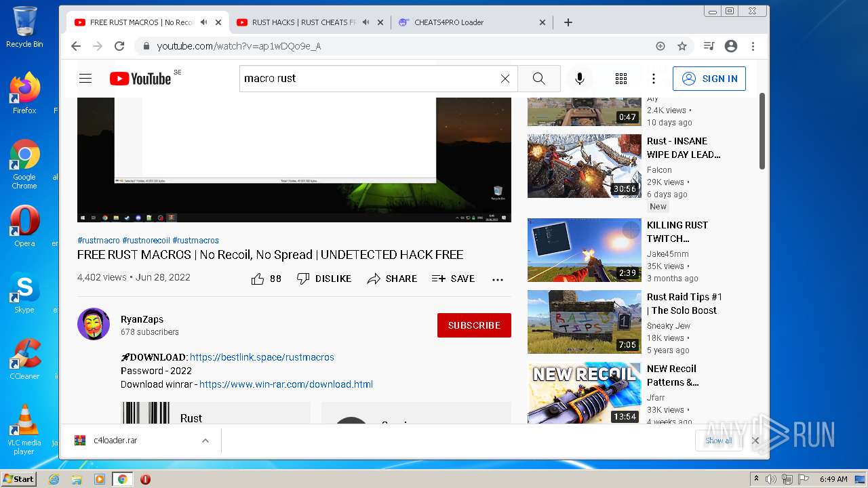The height and width of the screenshot is (488, 868).
Task: Open RyanZaps channel name
Action: click(x=142, y=319)
